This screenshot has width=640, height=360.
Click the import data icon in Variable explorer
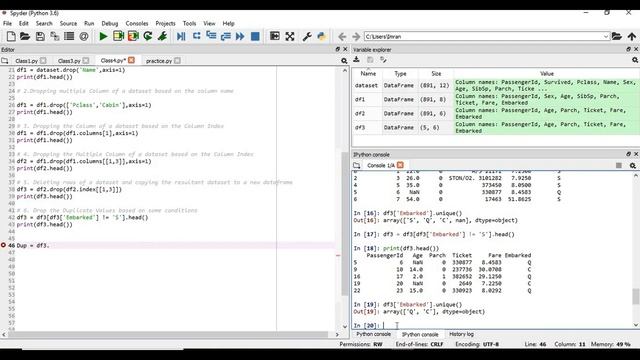(356, 60)
